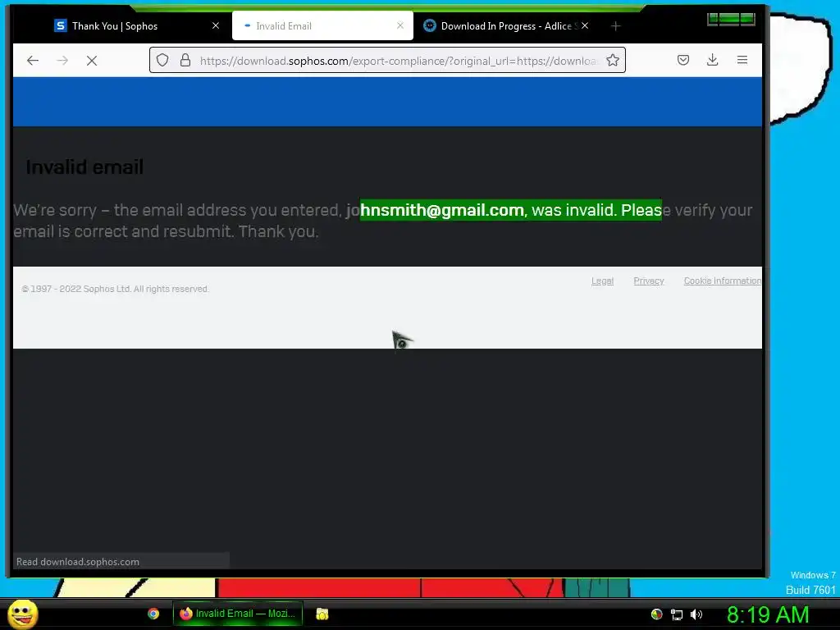Stop loading the page

pos(92,61)
